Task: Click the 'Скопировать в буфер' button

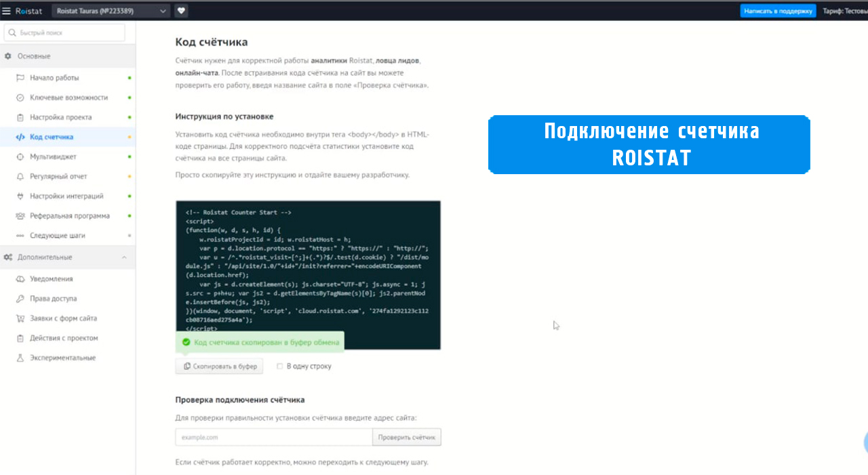Action: [219, 366]
